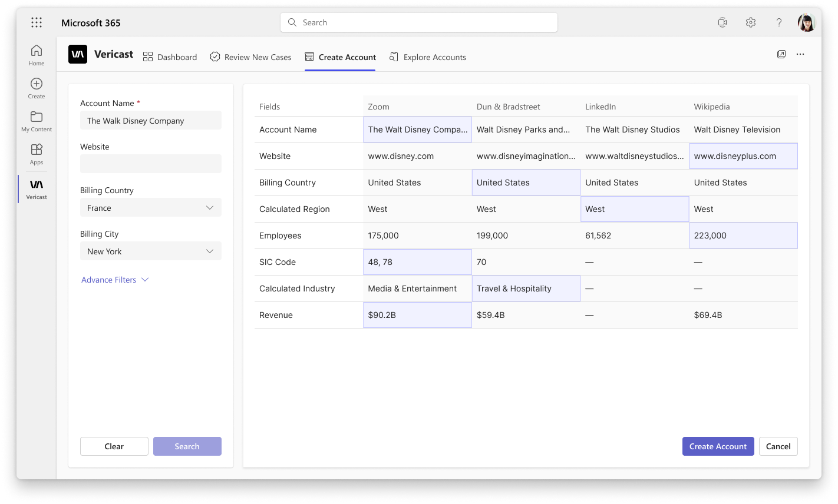Image resolution: width=838 pixels, height=504 pixels.
Task: Select the $69.4B revenue cell
Action: [743, 315]
